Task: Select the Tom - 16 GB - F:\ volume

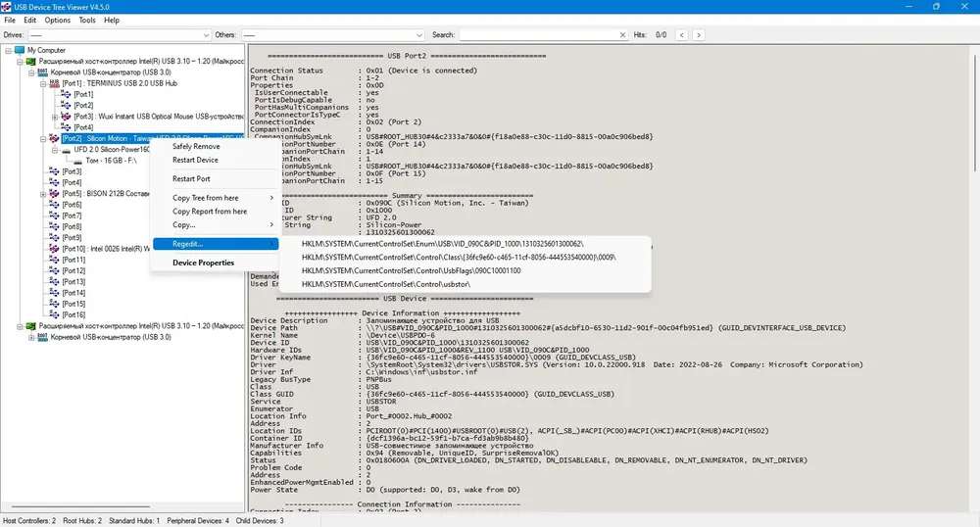Action: [111, 161]
